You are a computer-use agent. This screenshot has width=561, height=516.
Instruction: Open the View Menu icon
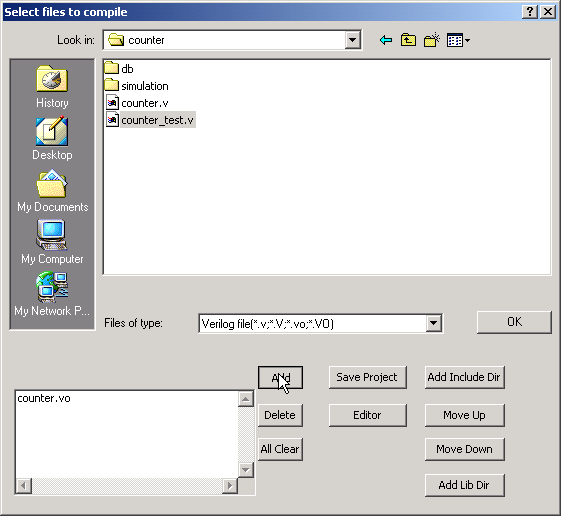458,40
